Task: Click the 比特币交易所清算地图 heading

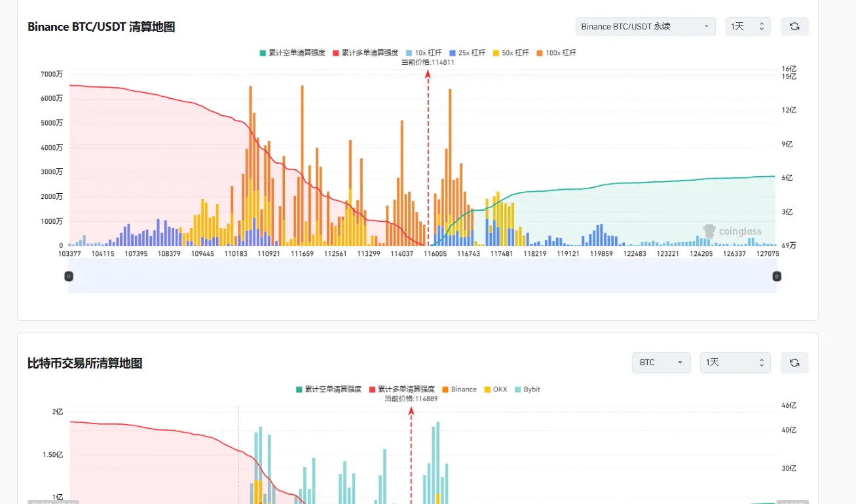Action: click(84, 363)
